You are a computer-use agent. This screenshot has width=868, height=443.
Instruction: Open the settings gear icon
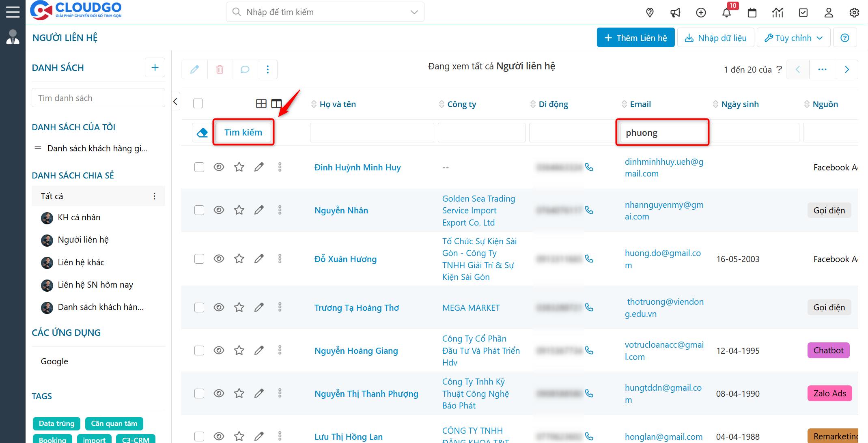(x=854, y=13)
